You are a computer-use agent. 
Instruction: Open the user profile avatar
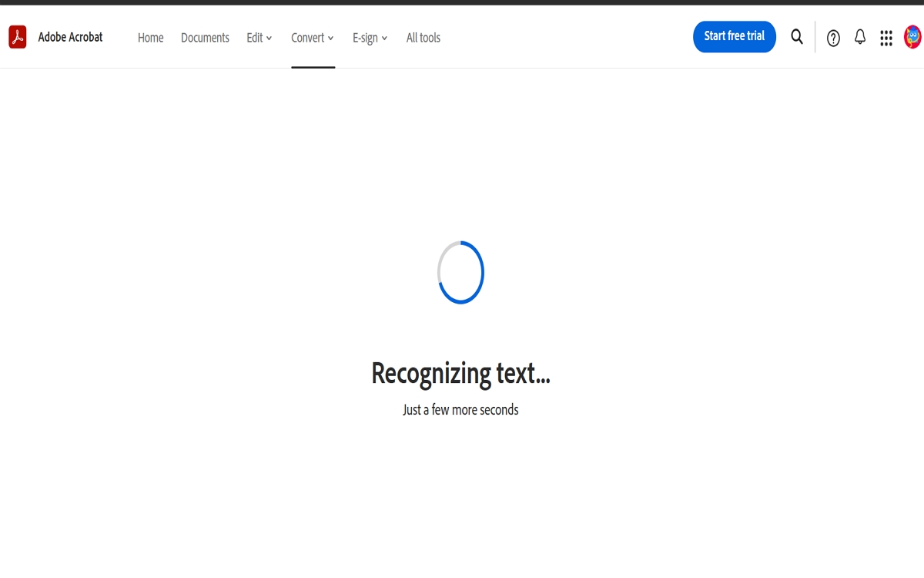(912, 37)
